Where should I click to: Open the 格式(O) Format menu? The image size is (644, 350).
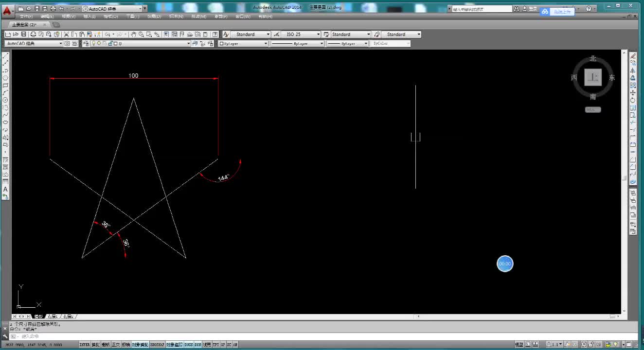click(x=111, y=17)
